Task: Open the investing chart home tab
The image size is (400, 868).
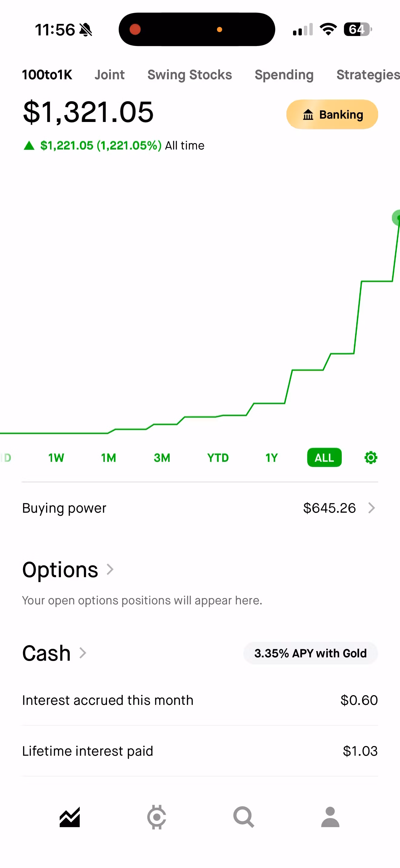Action: click(x=70, y=817)
